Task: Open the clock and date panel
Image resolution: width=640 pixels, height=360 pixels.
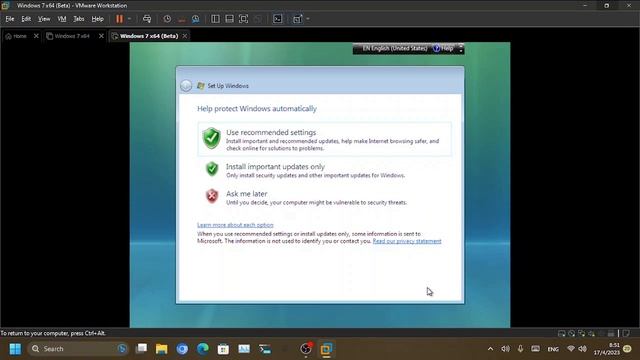Action: pos(607,349)
